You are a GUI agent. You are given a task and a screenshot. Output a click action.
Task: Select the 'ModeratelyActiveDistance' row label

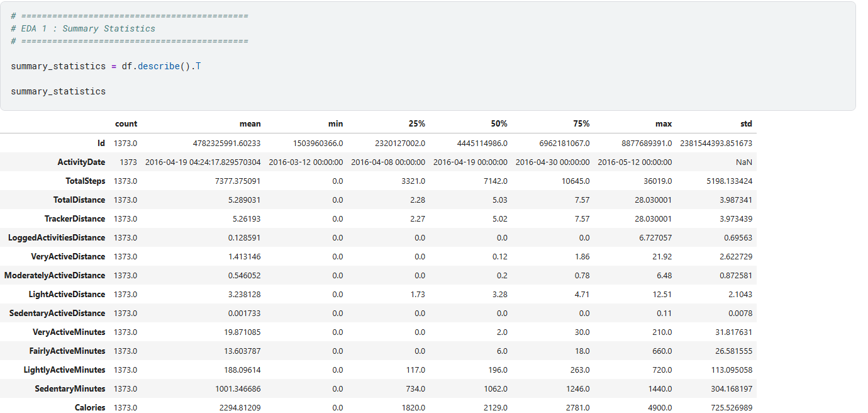(55, 275)
